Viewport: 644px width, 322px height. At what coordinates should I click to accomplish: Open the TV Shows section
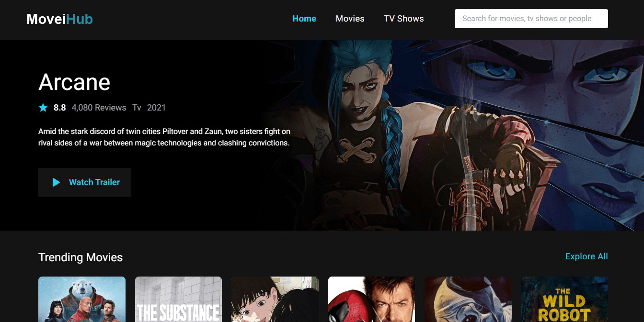[x=403, y=19]
